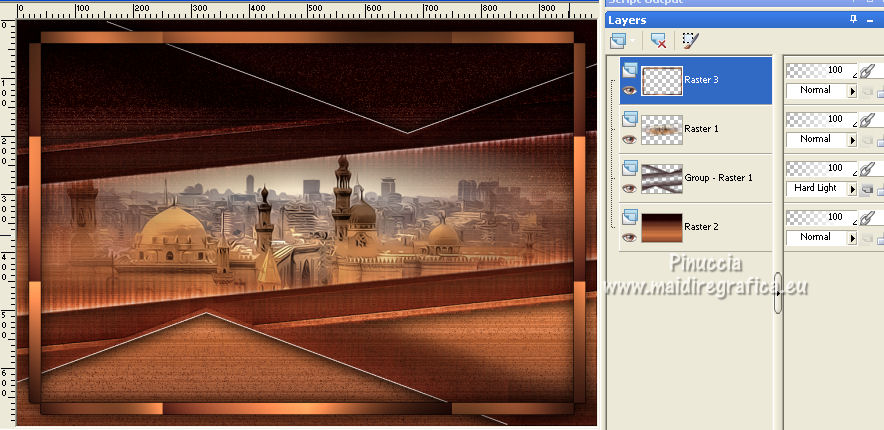Image resolution: width=884 pixels, height=430 pixels.
Task: Open the new layer type dropdown arrow
Action: point(633,41)
